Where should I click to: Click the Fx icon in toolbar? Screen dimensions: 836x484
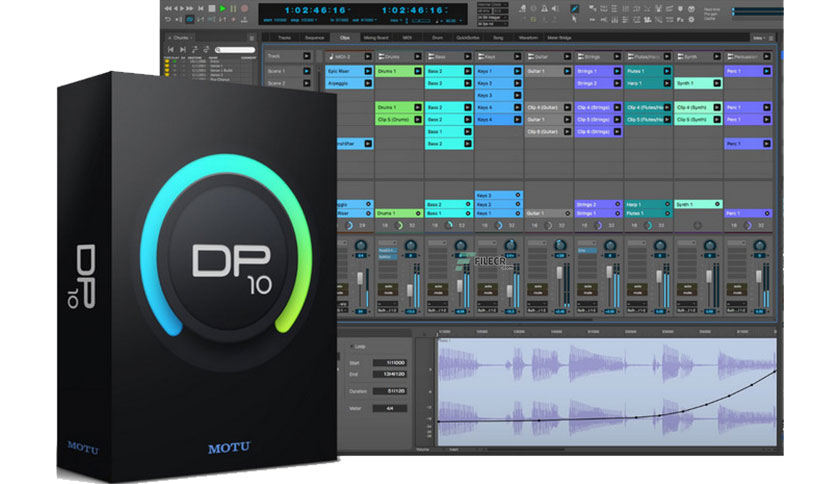click(680, 20)
